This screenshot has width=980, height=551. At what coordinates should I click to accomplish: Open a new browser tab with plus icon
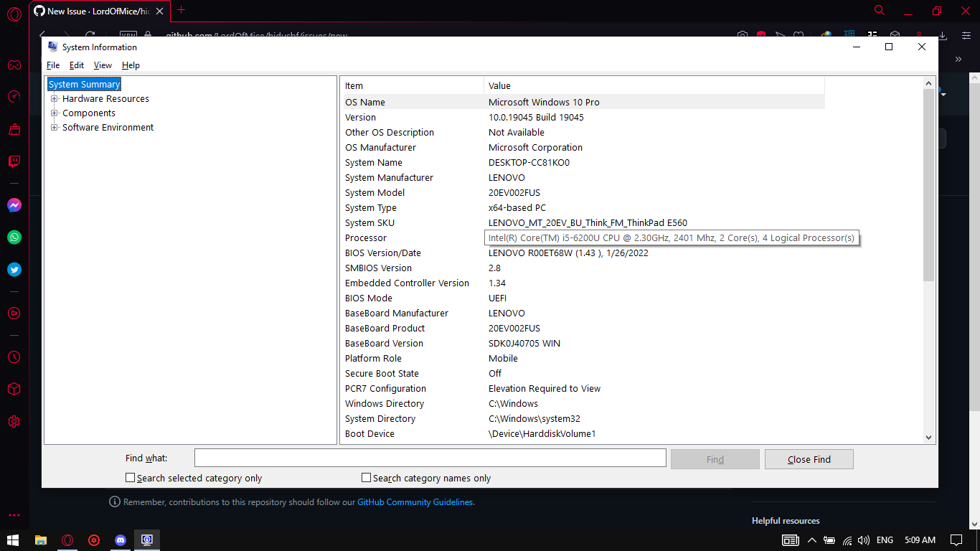(181, 10)
